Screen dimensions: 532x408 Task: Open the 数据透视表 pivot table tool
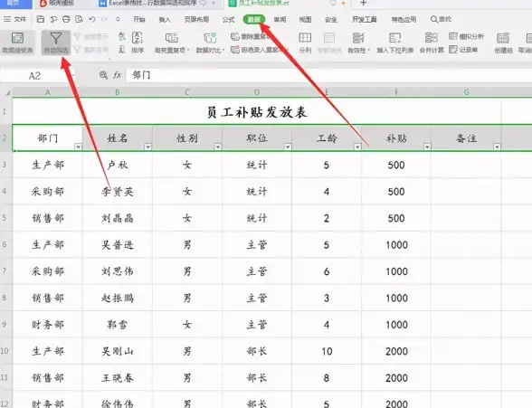click(x=18, y=43)
